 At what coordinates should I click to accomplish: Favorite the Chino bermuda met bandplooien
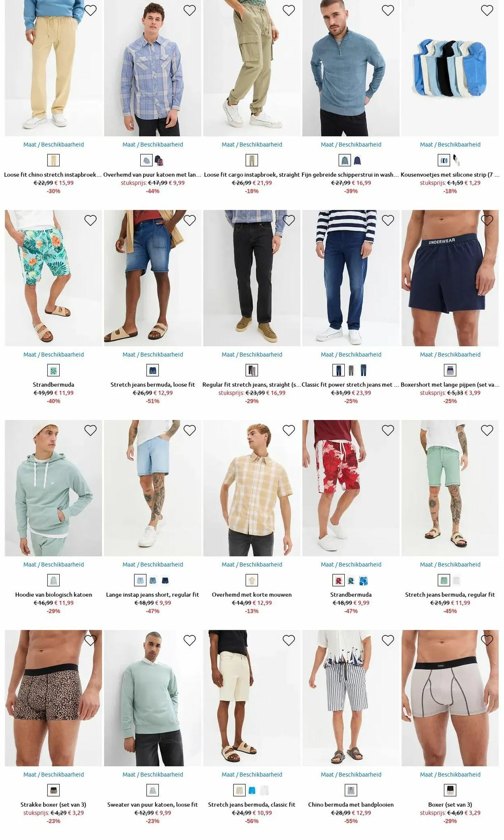[388, 640]
